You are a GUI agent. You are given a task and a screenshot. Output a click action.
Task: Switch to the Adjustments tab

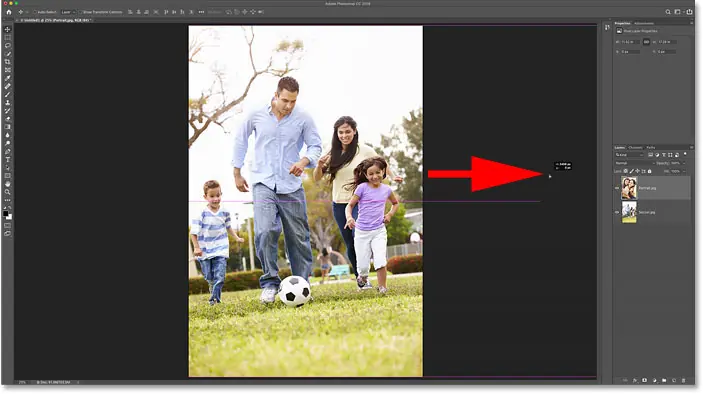pos(644,23)
